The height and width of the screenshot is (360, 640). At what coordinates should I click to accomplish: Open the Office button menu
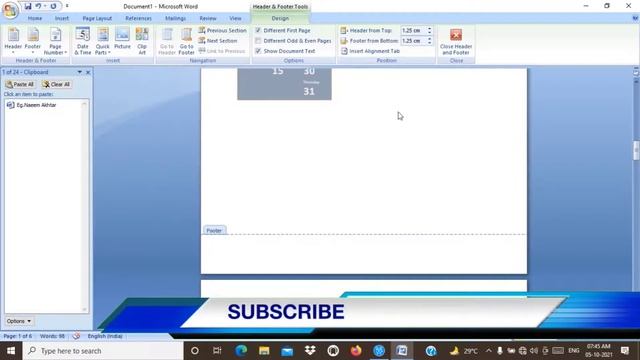point(10,10)
